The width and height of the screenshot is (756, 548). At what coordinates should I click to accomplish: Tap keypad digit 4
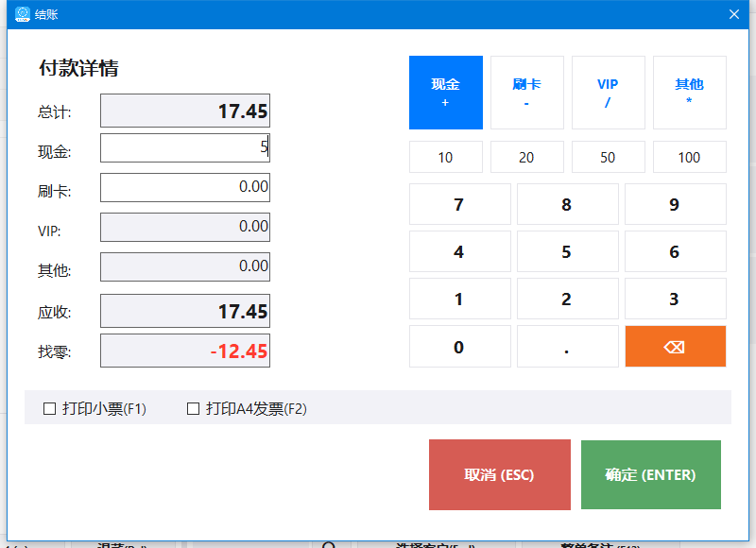(x=459, y=251)
